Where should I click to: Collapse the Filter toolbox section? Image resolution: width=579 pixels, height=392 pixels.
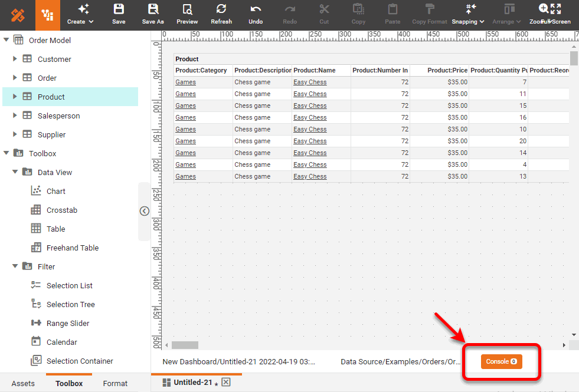click(15, 266)
